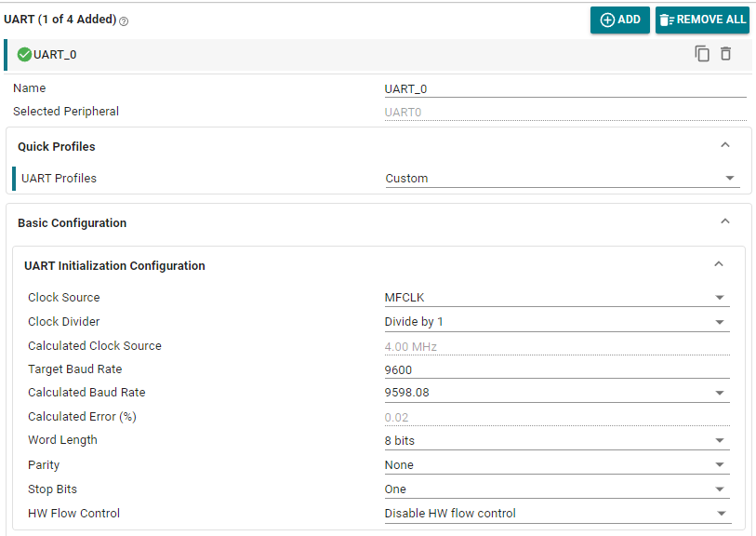Click the Quick Profiles heading
The image size is (756, 536).
coord(57,147)
